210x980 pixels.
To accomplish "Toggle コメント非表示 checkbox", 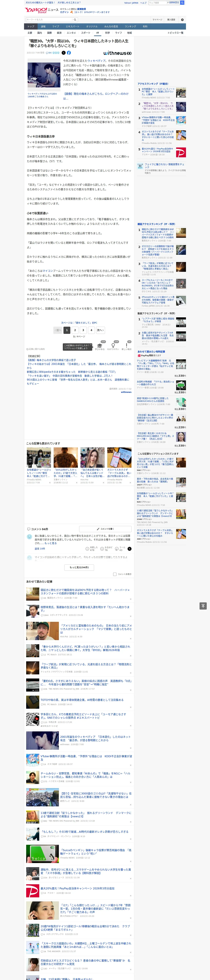I will (115, 574).
